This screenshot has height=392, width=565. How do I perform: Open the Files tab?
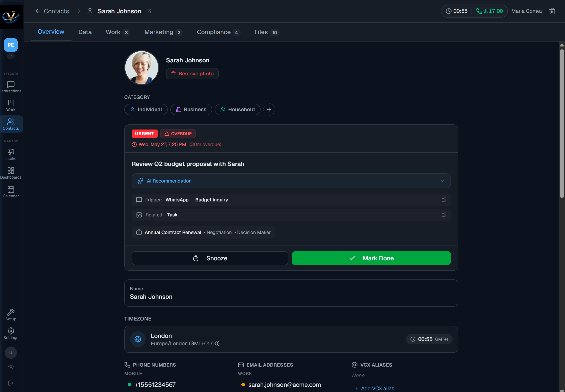(x=267, y=32)
